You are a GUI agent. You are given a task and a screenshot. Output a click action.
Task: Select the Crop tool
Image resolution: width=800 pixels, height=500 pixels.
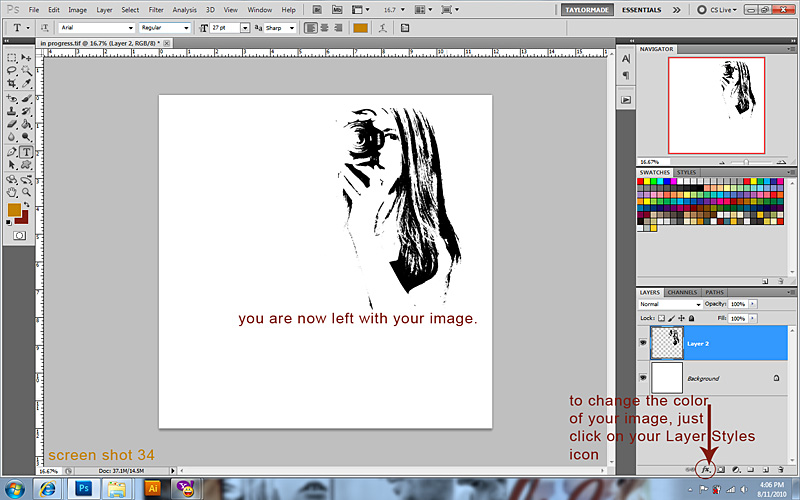coord(12,83)
